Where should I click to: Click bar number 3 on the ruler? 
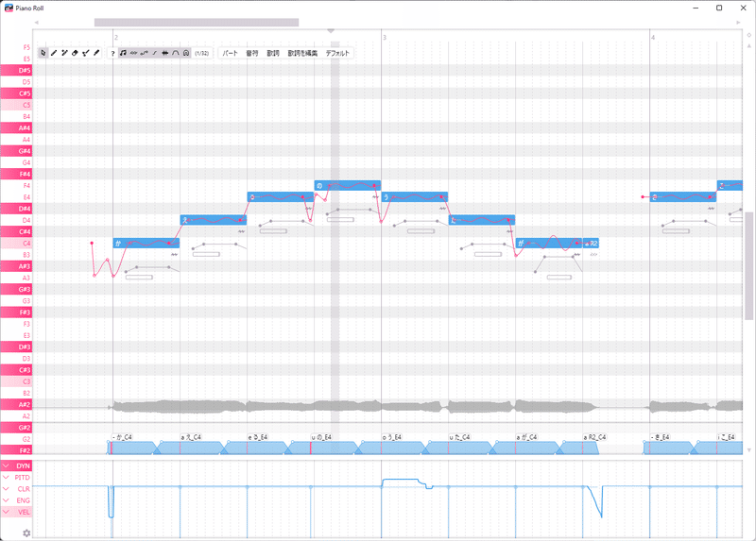[x=385, y=37]
